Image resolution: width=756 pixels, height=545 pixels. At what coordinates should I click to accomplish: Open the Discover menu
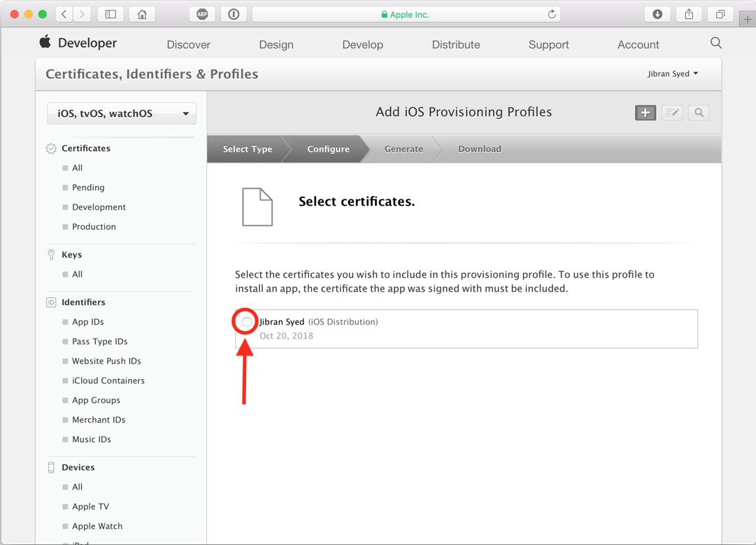point(189,44)
